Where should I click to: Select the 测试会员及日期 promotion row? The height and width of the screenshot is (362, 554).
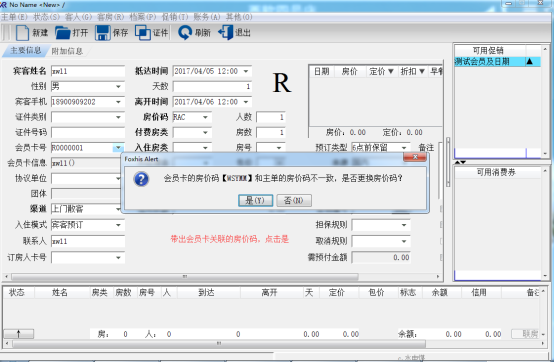[x=497, y=61]
